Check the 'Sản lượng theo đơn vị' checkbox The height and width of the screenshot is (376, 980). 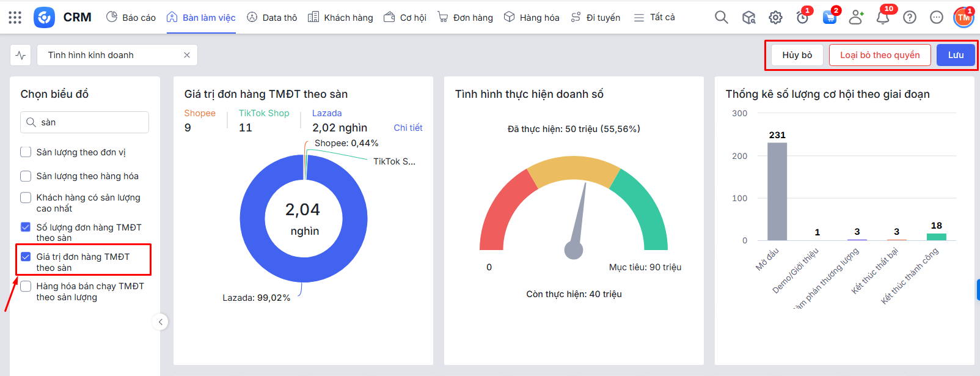coord(26,152)
